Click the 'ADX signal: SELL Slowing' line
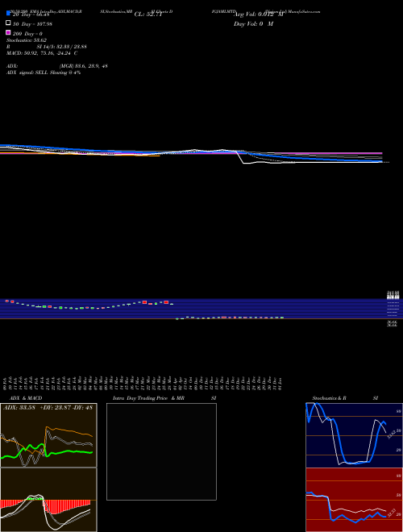This screenshot has height=532, width=403. coord(44,73)
